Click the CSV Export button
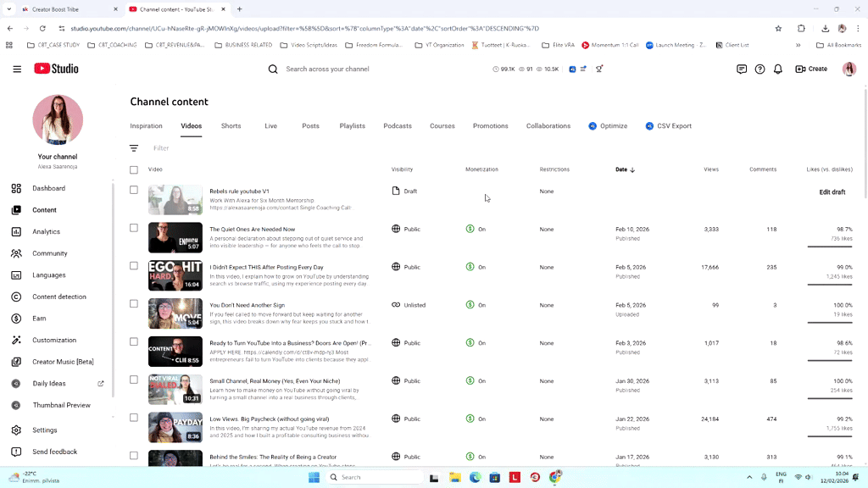This screenshot has height=488, width=868. (668, 126)
